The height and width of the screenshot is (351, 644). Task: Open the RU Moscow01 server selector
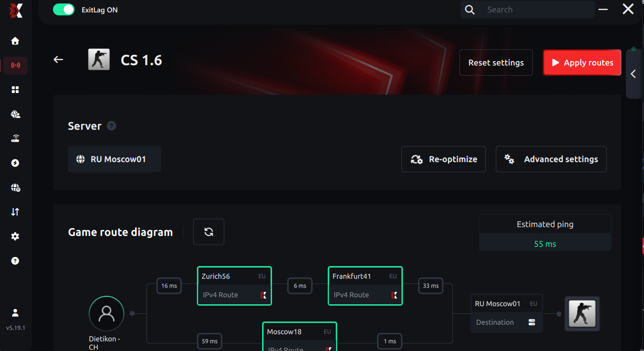(114, 159)
